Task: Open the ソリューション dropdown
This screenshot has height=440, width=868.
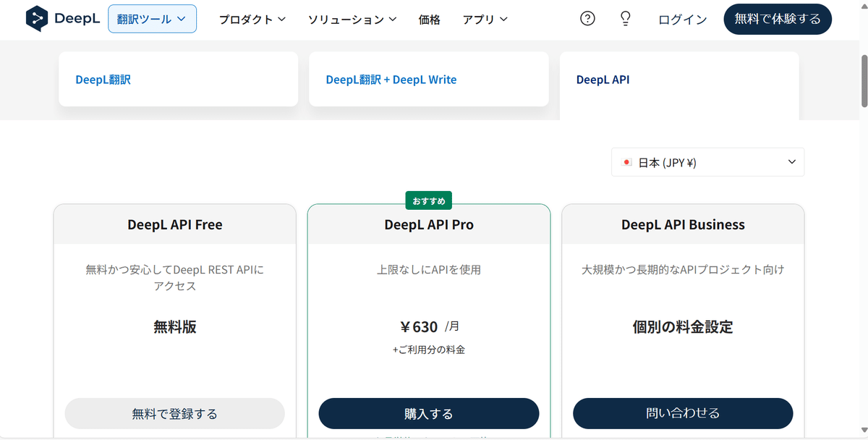Action: (352, 20)
